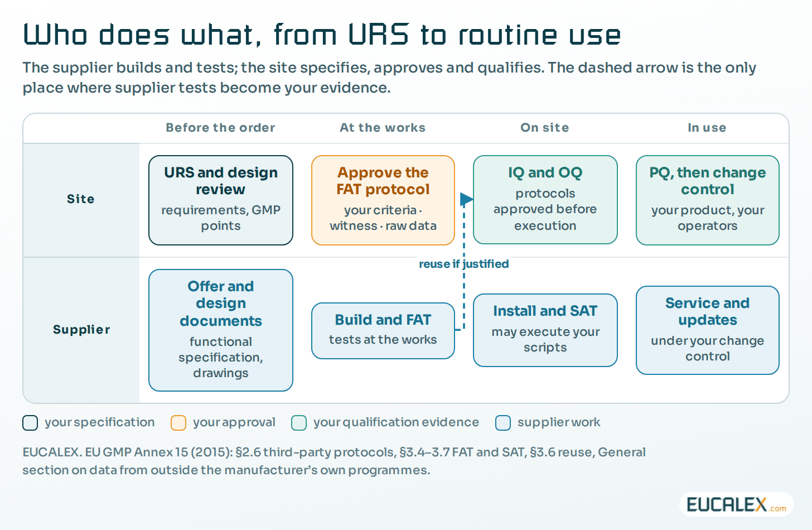
Task: Open the 'Approve the FAT protocol' card
Action: [x=383, y=200]
